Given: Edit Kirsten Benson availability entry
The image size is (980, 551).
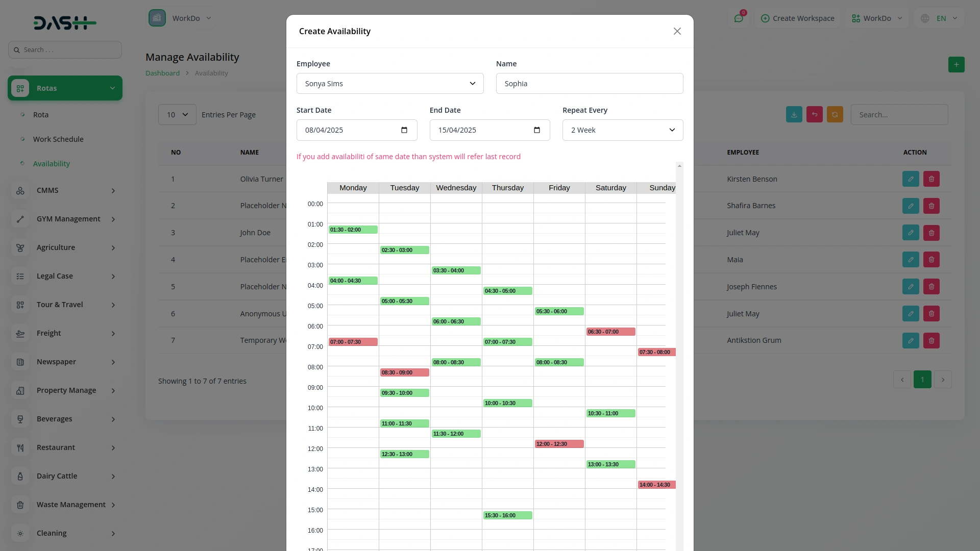Looking at the screenshot, I should tap(910, 179).
